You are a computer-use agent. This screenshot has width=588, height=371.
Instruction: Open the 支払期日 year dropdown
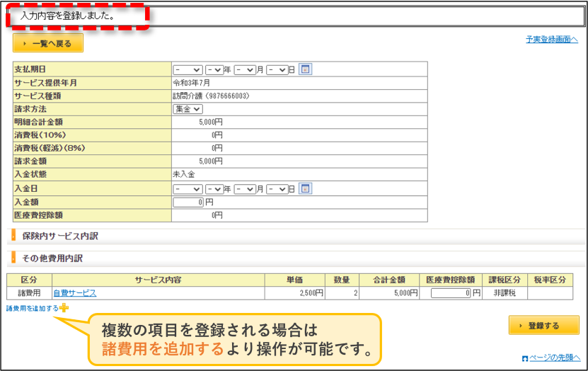click(214, 70)
